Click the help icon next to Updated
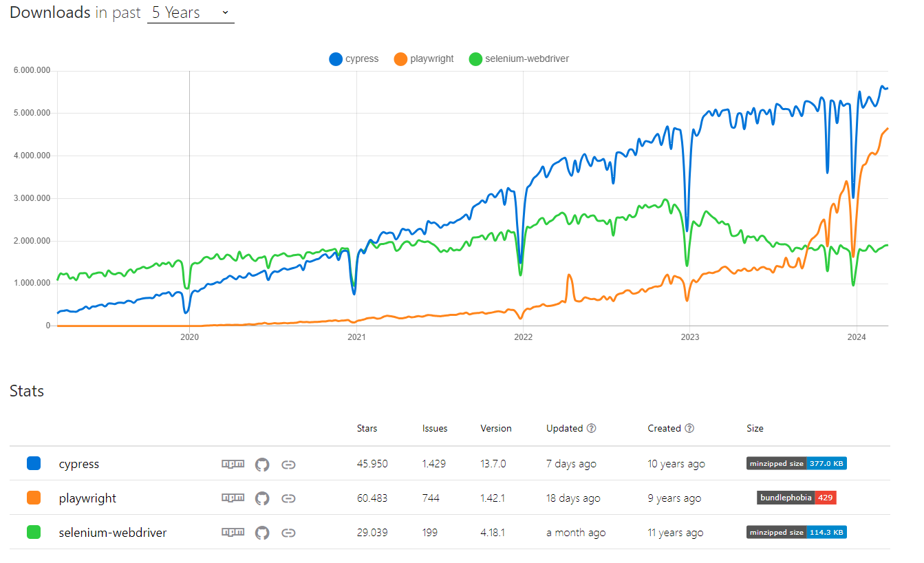 (x=592, y=428)
